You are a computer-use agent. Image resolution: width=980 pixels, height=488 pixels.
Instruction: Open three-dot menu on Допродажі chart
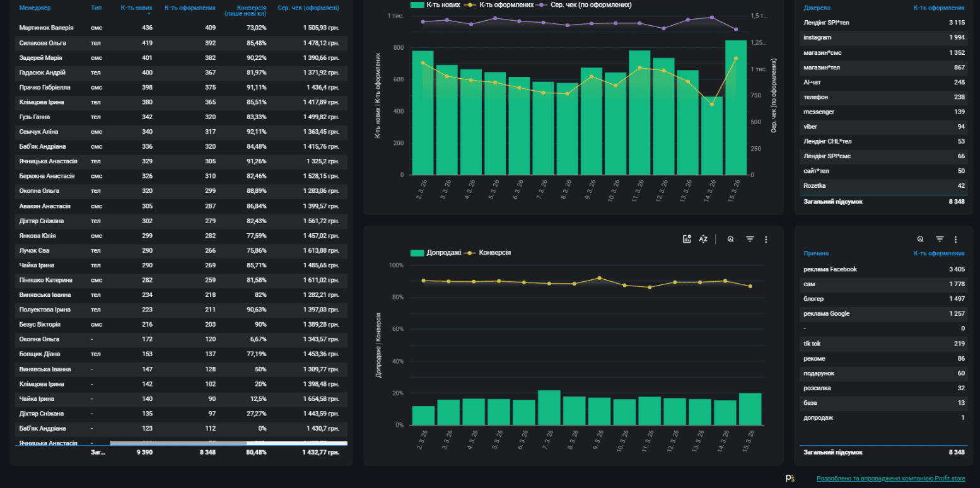pyautogui.click(x=766, y=239)
